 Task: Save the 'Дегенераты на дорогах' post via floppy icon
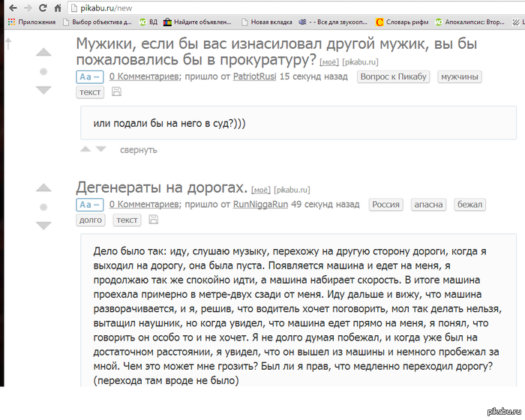(x=154, y=219)
